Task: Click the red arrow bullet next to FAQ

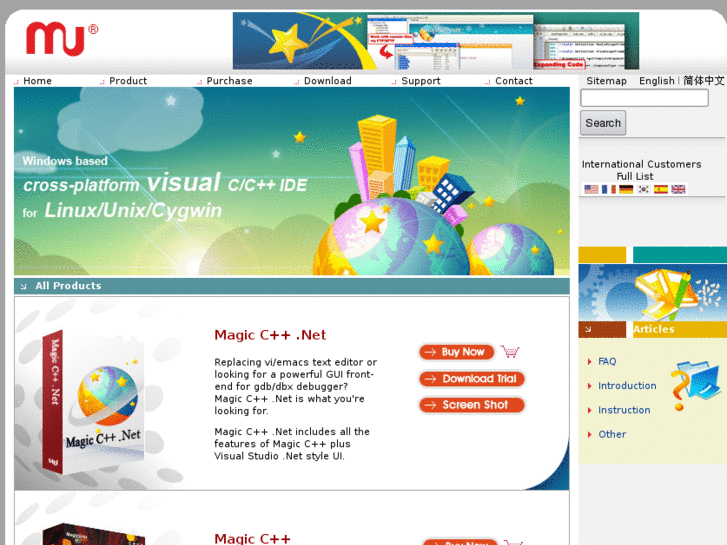Action: (x=589, y=362)
